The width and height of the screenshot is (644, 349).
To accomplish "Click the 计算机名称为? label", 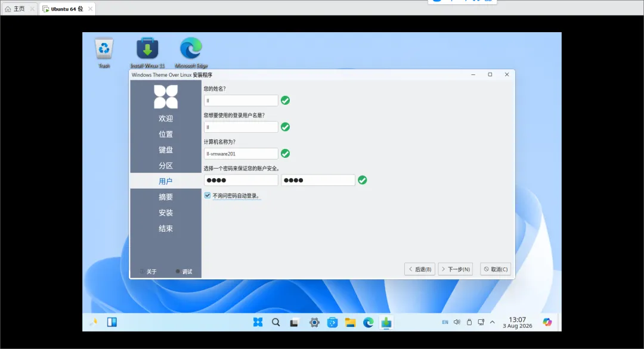I will (219, 142).
